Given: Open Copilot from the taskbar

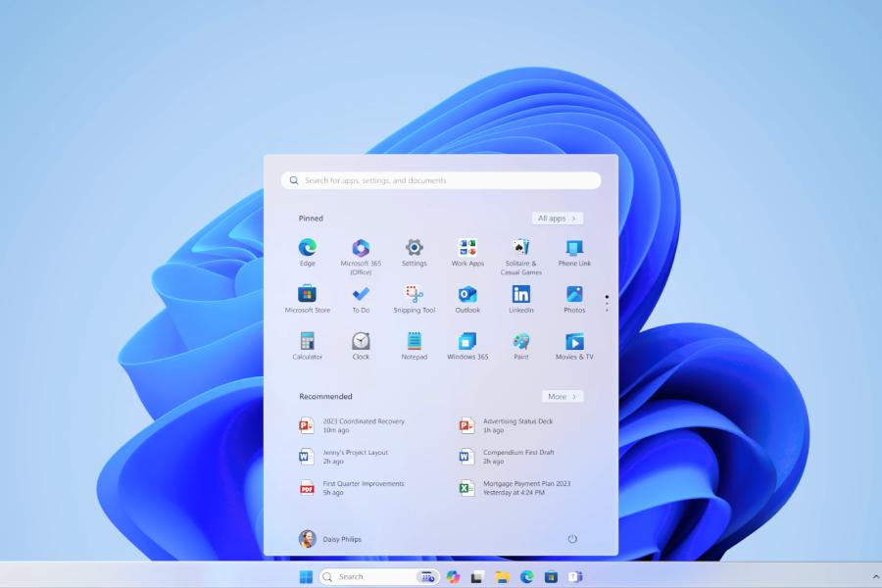Looking at the screenshot, I should coord(453,576).
